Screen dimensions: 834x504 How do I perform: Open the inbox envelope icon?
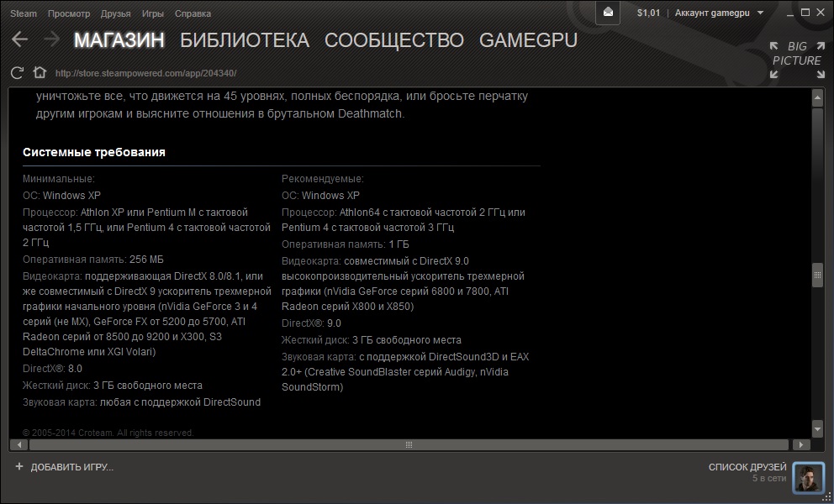608,13
